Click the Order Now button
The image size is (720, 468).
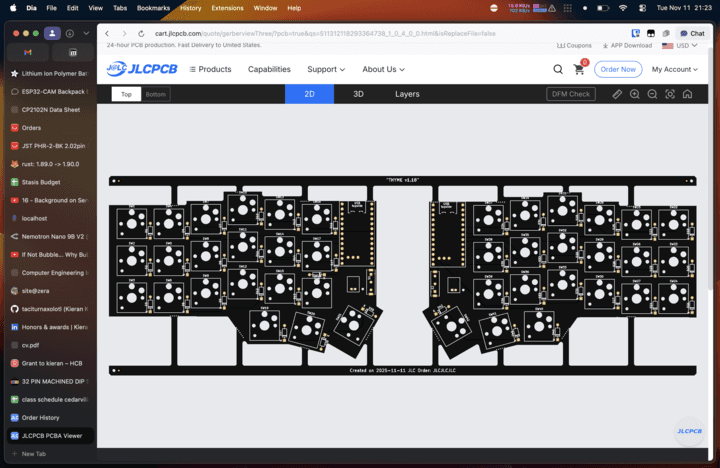618,69
